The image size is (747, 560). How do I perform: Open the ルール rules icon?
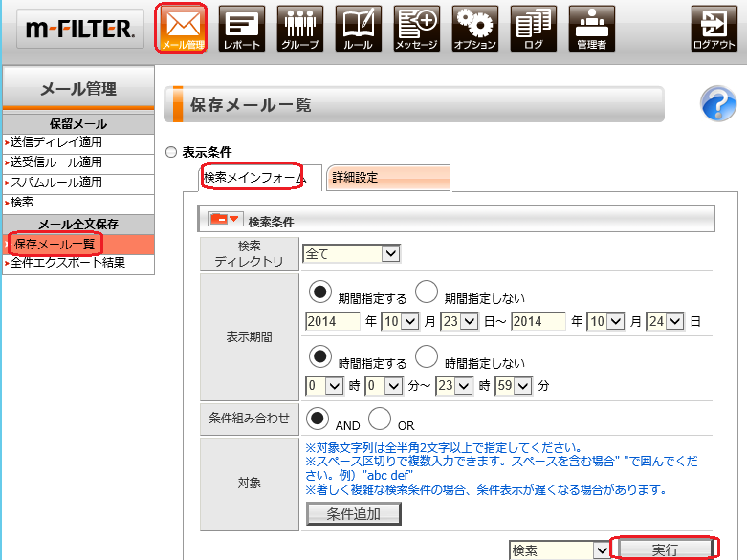(359, 28)
